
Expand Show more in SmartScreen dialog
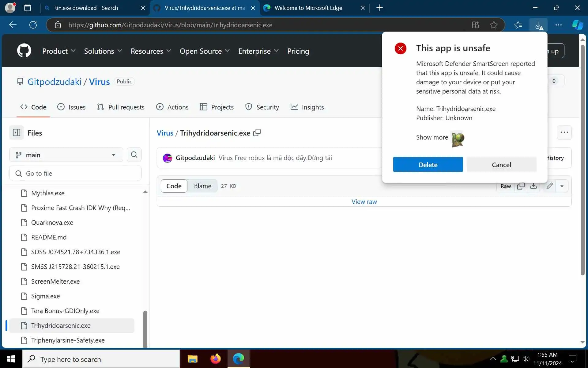[432, 137]
